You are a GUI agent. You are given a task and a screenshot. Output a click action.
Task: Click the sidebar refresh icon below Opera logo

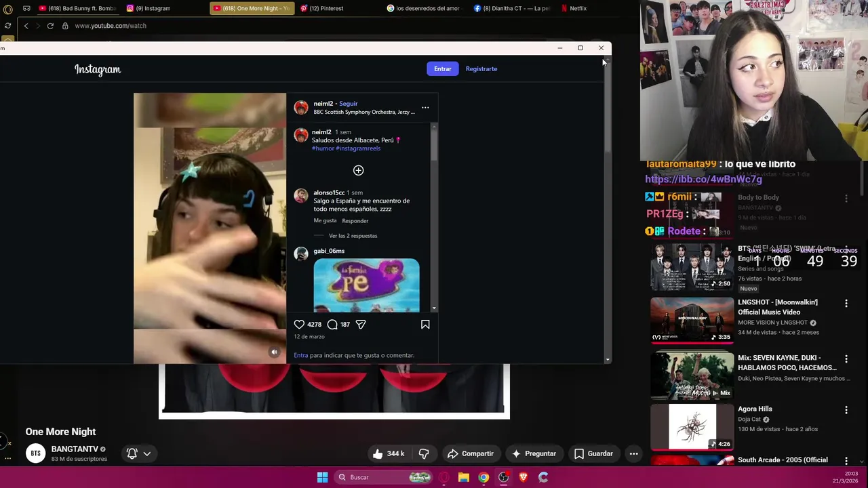(7, 26)
